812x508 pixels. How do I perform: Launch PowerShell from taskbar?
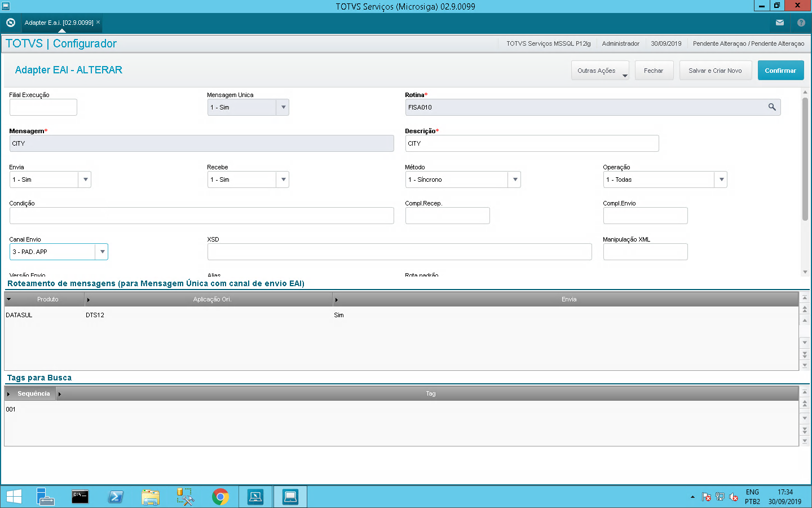pyautogui.click(x=116, y=497)
